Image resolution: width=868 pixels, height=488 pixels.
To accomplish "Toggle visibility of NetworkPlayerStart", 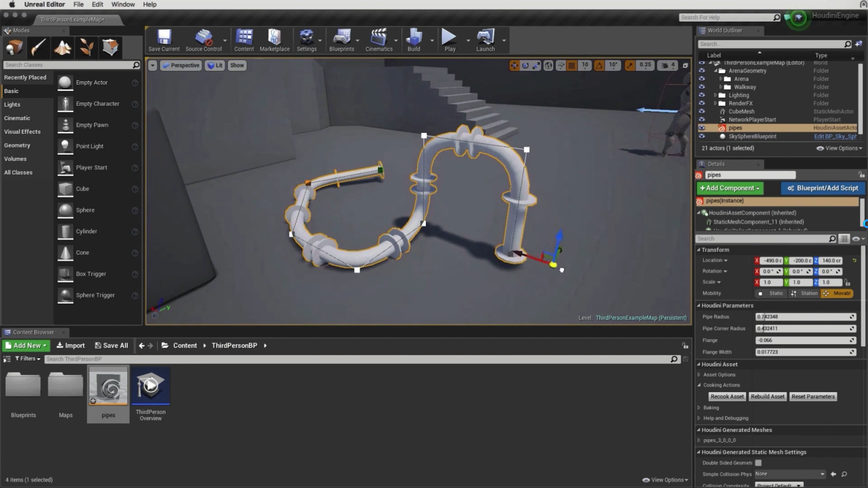I will tap(702, 120).
